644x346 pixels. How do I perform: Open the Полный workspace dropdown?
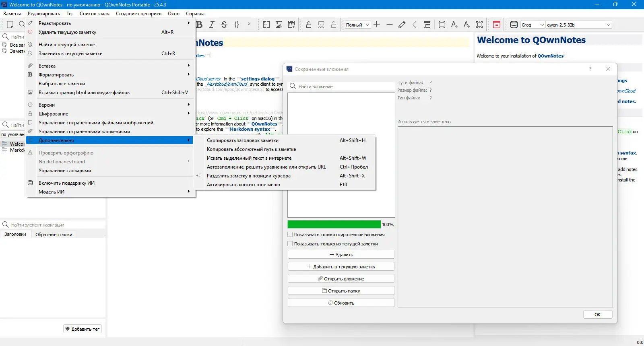point(357,25)
